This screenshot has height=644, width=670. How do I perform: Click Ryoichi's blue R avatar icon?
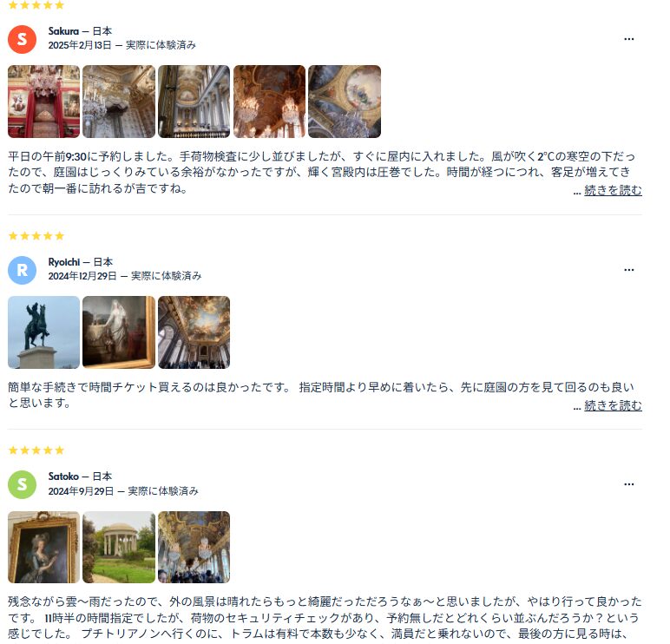coord(23,270)
